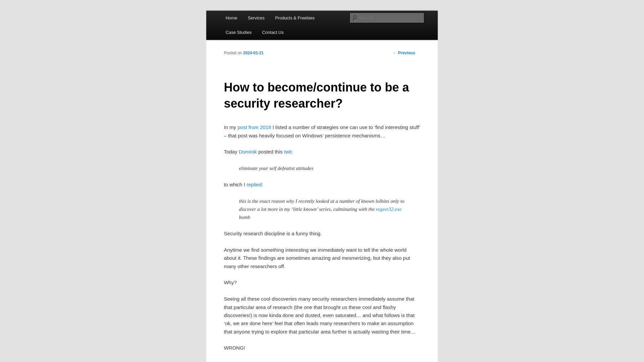Click the Services navigation menu item
This screenshot has height=362, width=644.
tap(256, 18)
